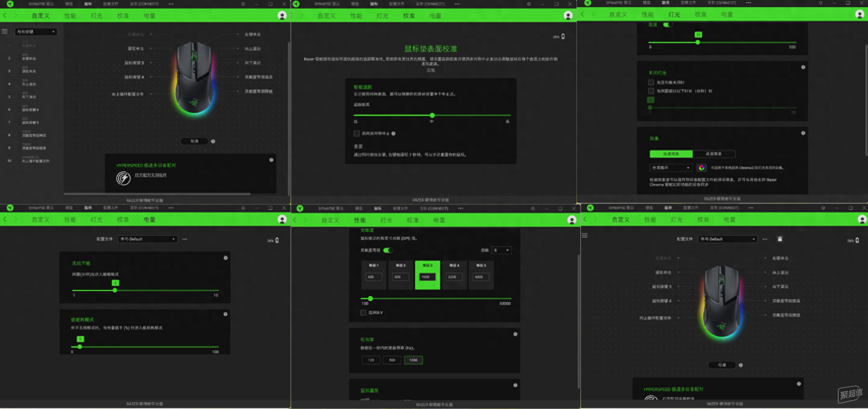Click the help icon of the 关闭灯光 panel
This screenshot has height=409, width=868.
pyautogui.click(x=803, y=67)
